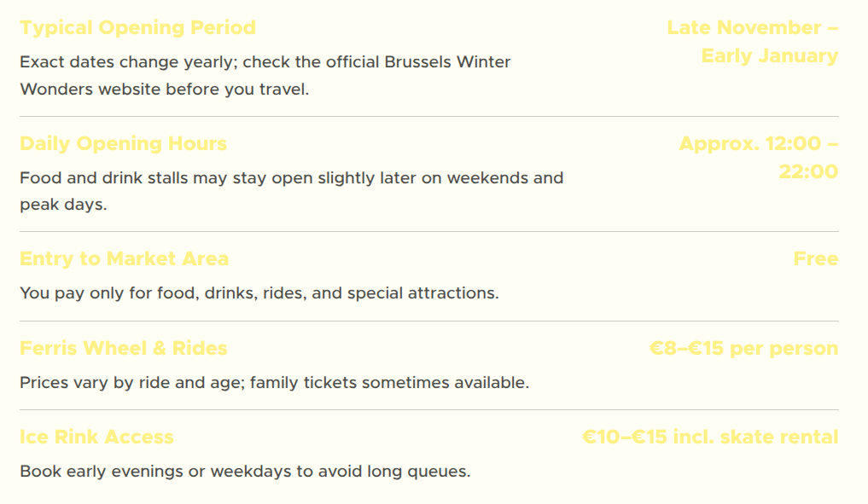Click the 'Ice Rink Access' heading
The image size is (868, 504).
coord(96,437)
